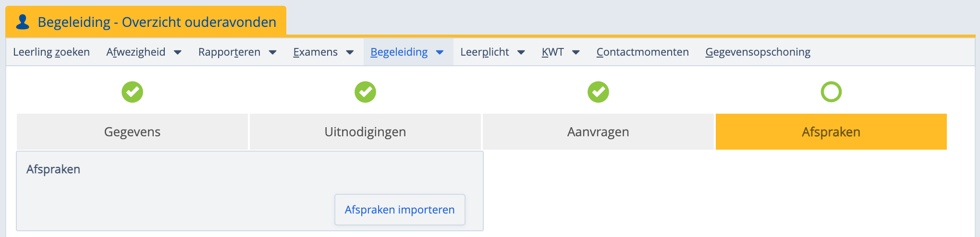
Task: Click green checkmark above Aanvragen step
Action: 598,92
